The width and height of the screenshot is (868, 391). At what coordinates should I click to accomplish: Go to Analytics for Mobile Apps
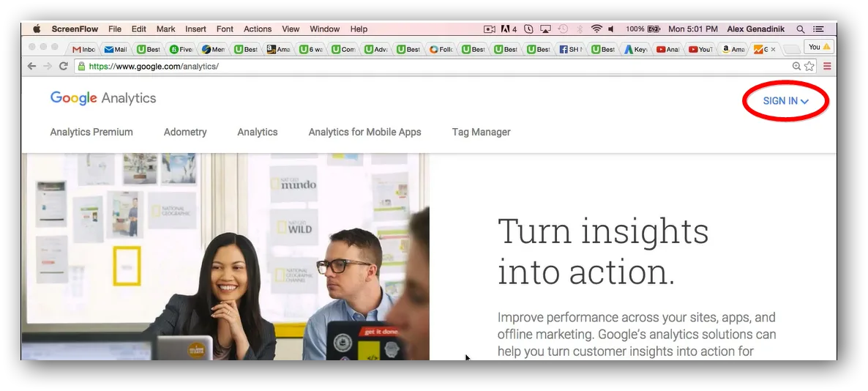[364, 133]
